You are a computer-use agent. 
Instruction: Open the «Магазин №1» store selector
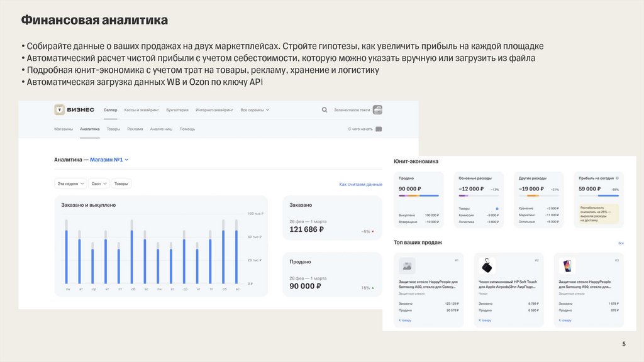point(109,160)
